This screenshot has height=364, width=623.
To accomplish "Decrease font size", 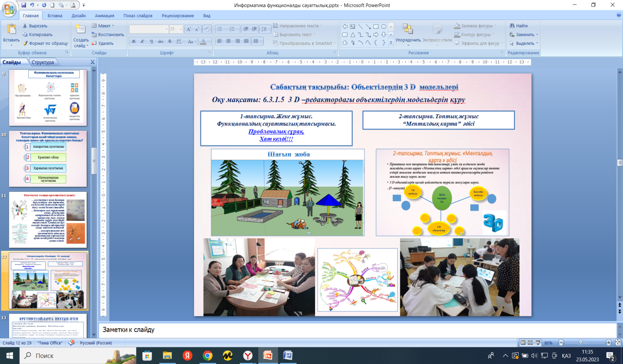I will (197, 29).
